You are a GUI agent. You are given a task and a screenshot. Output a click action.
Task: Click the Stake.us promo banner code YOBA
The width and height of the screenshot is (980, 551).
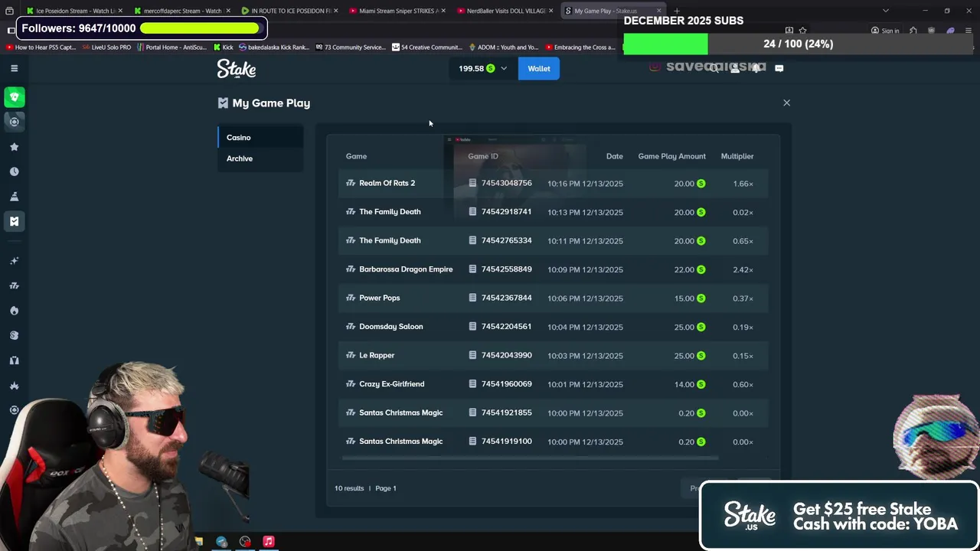click(840, 516)
